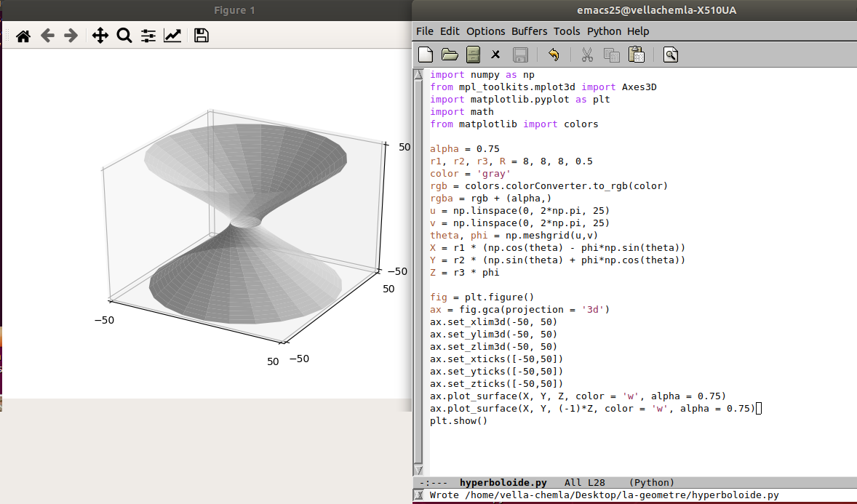Image resolution: width=857 pixels, height=504 pixels.
Task: Go back to previous plot view
Action: coord(47,36)
